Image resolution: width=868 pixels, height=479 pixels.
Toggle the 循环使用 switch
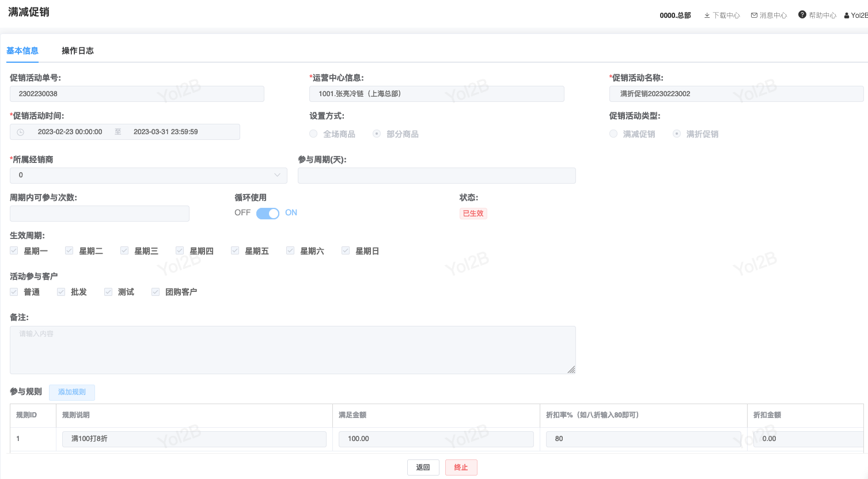pos(268,213)
